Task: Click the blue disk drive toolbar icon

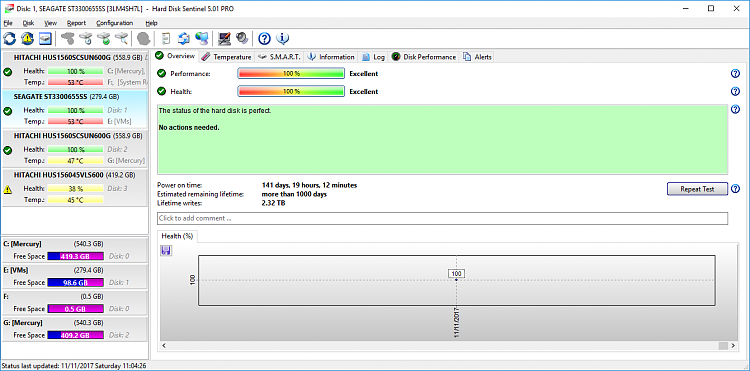Action: (x=45, y=38)
